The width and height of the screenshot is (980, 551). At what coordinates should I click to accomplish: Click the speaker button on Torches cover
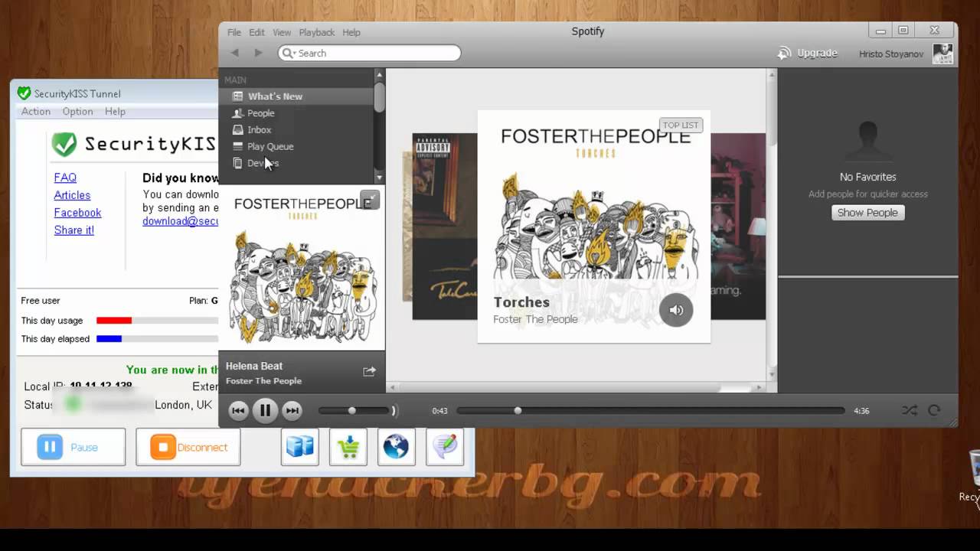[x=676, y=310]
